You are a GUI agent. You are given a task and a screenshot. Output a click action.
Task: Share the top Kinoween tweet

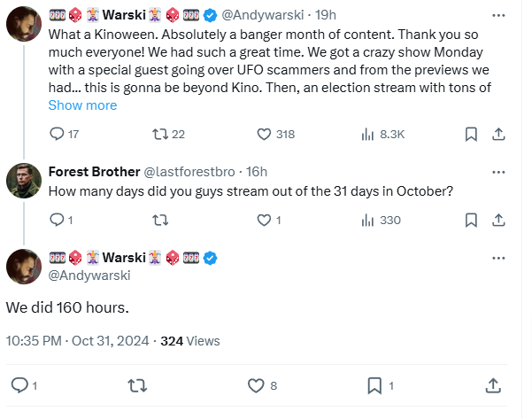pos(498,134)
